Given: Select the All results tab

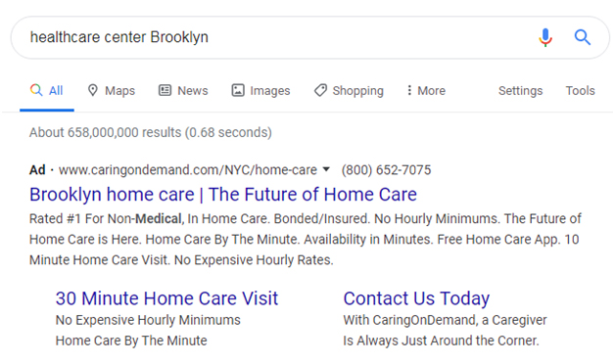Looking at the screenshot, I should tap(47, 90).
